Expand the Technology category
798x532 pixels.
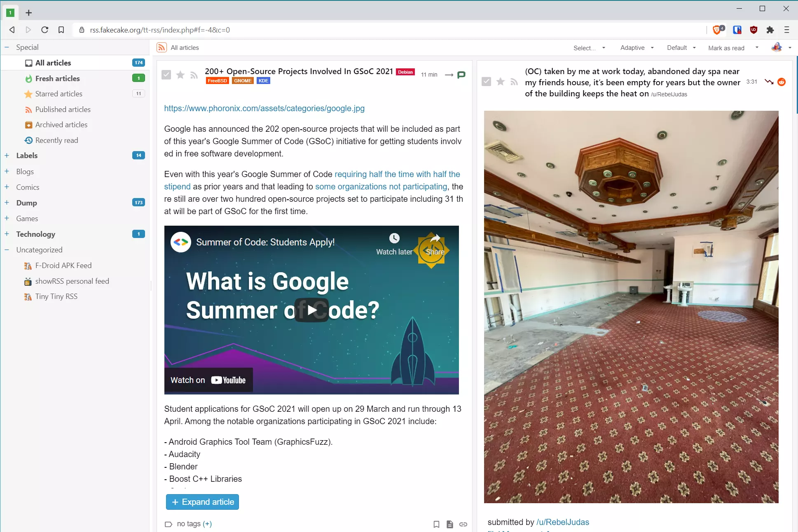(x=7, y=234)
